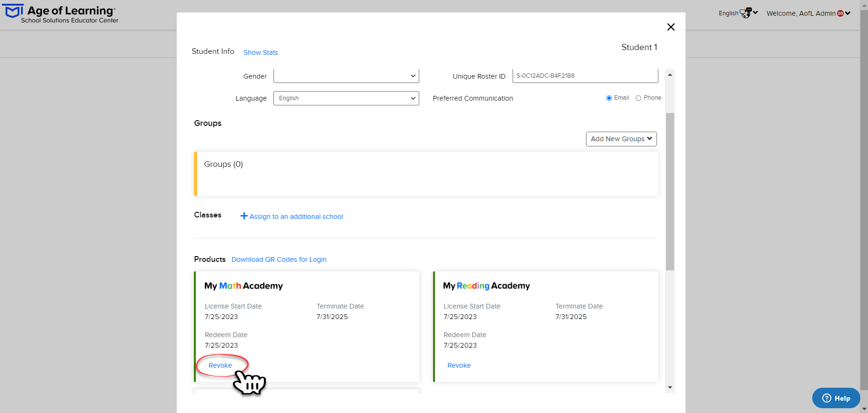
Task: Open the Gender dropdown
Action: click(x=346, y=76)
